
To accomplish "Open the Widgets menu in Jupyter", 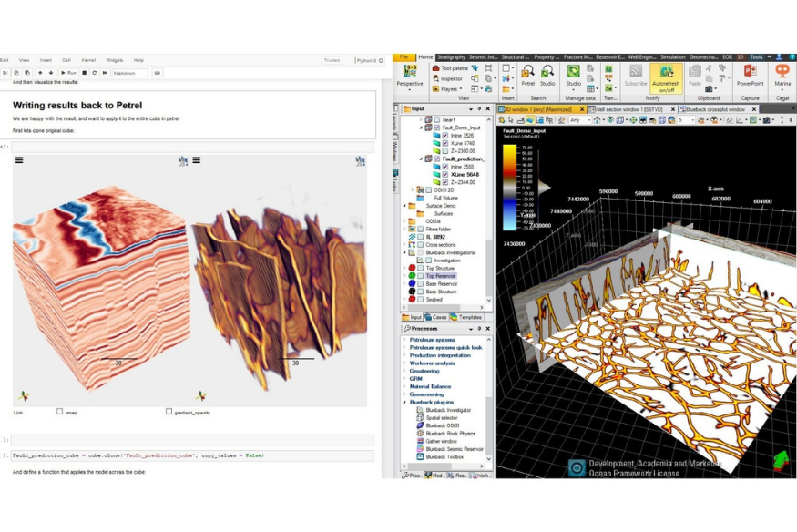I will click(115, 60).
